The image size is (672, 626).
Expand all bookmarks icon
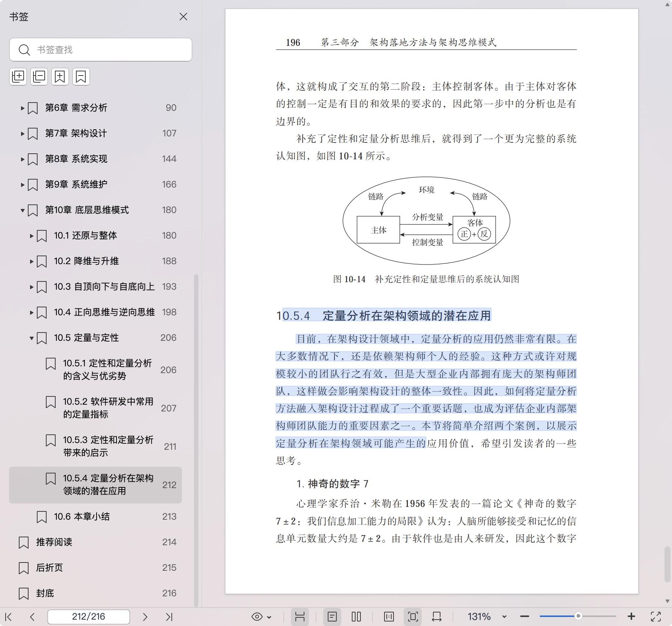[x=18, y=77]
